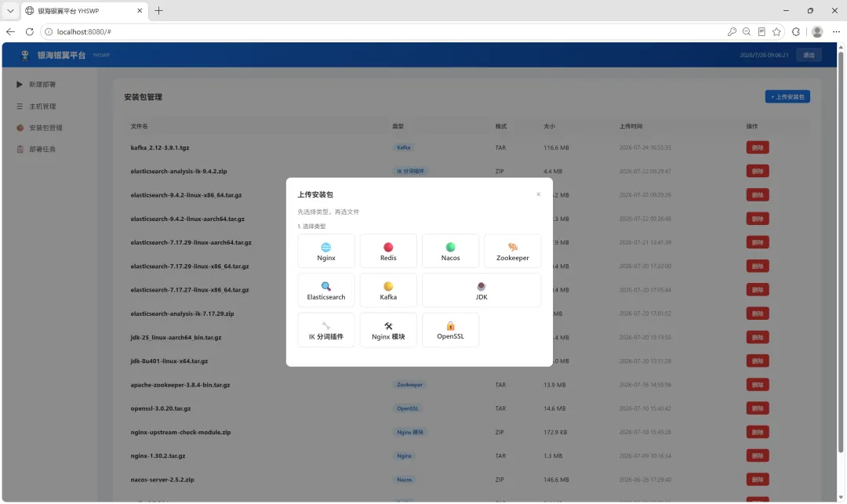847x504 pixels.
Task: Open the browser extensions icon
Action: (796, 32)
